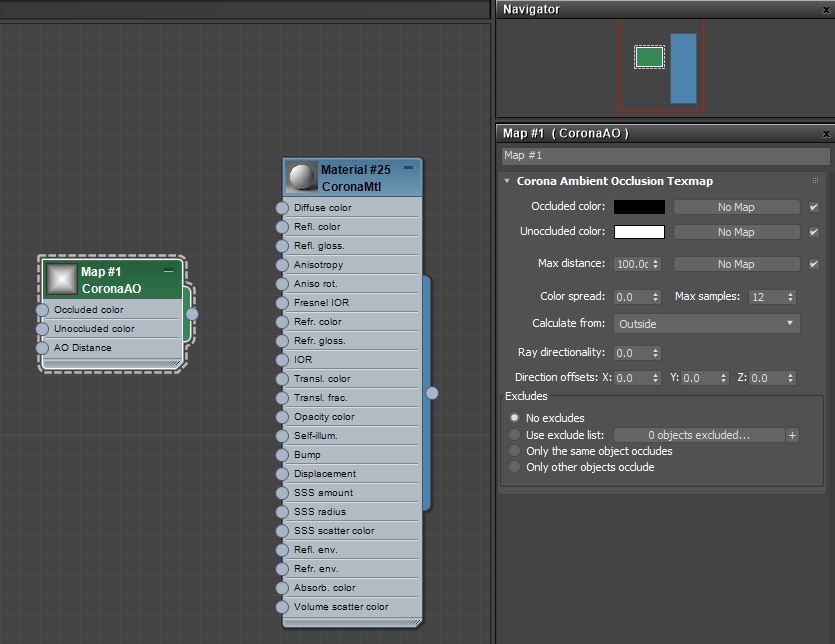Image resolution: width=835 pixels, height=644 pixels.
Task: Select the Use exclude list radio button
Action: pos(514,435)
